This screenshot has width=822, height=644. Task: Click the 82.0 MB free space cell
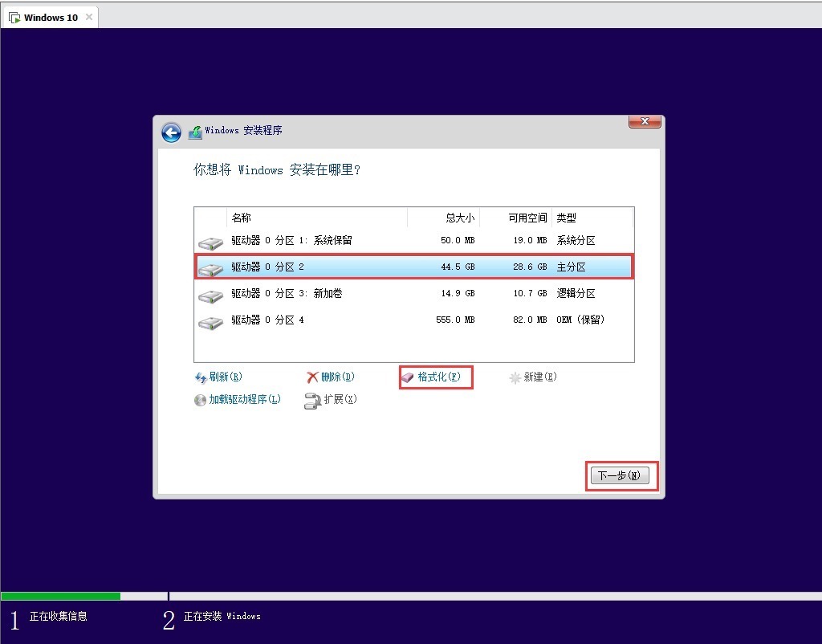(x=530, y=320)
